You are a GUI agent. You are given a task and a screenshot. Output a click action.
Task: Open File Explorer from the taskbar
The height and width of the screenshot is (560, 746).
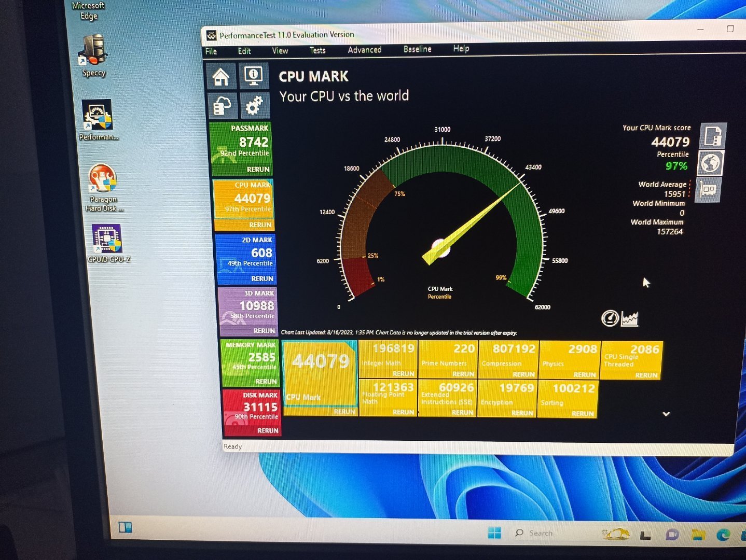click(698, 535)
